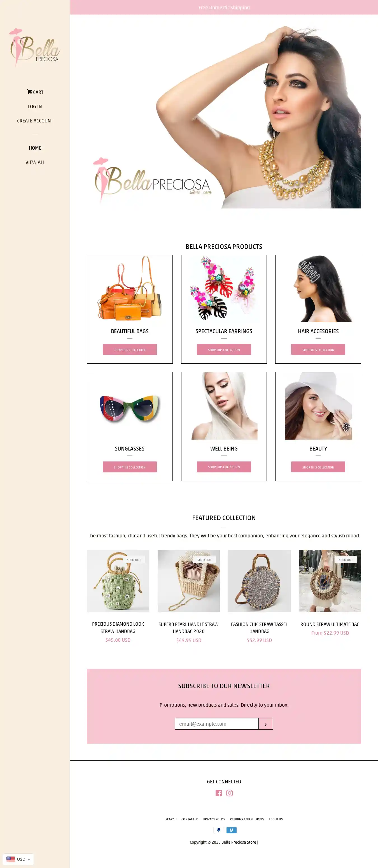Image resolution: width=378 pixels, height=868 pixels.
Task: Click the Venmo payment icon
Action: (232, 830)
